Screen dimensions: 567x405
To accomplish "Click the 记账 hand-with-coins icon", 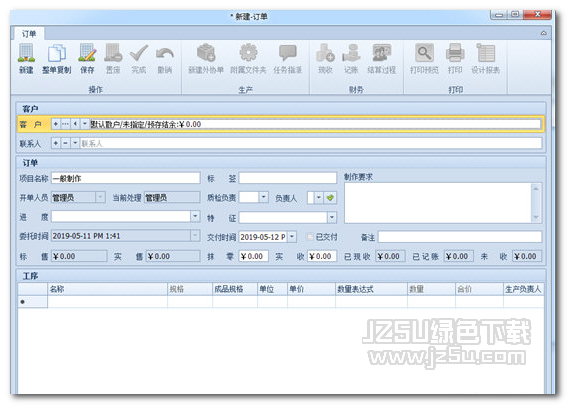I will pos(351,53).
